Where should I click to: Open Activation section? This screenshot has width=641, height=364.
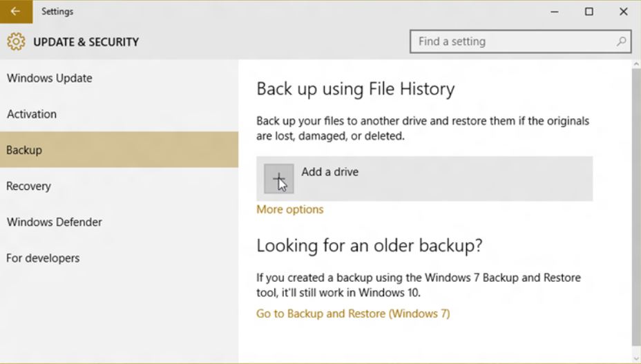click(119, 114)
